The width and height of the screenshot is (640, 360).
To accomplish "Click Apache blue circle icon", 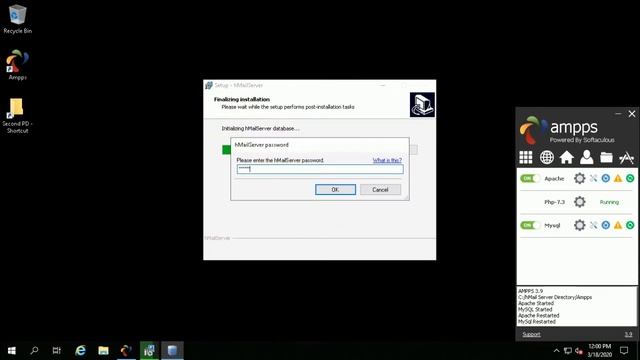I will (x=606, y=178).
